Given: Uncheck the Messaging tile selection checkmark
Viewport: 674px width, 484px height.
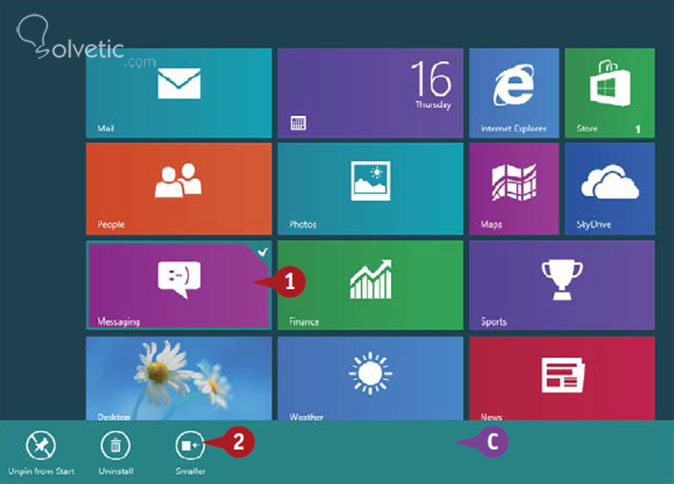Looking at the screenshot, I should (x=263, y=251).
